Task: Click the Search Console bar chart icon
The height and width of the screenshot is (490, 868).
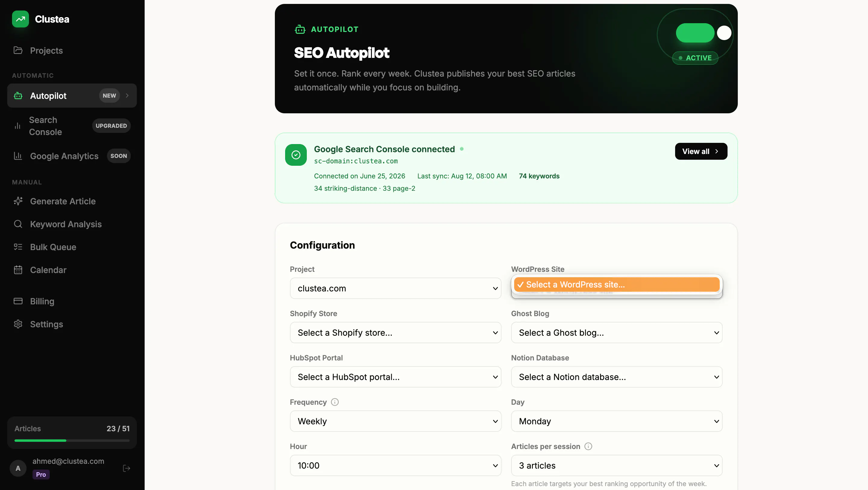Action: coord(17,126)
